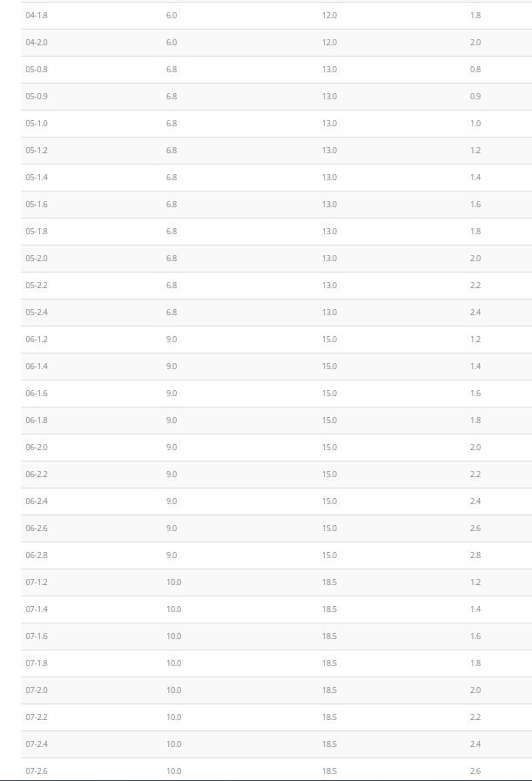532x781 pixels.
Task: Click the 18.5 value in row 07-2.4
Action: (329, 744)
